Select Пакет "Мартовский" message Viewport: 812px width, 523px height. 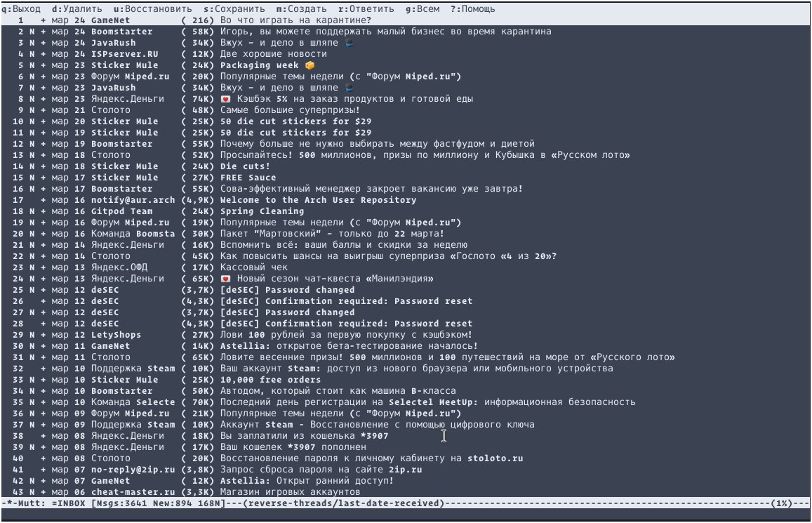406,234
